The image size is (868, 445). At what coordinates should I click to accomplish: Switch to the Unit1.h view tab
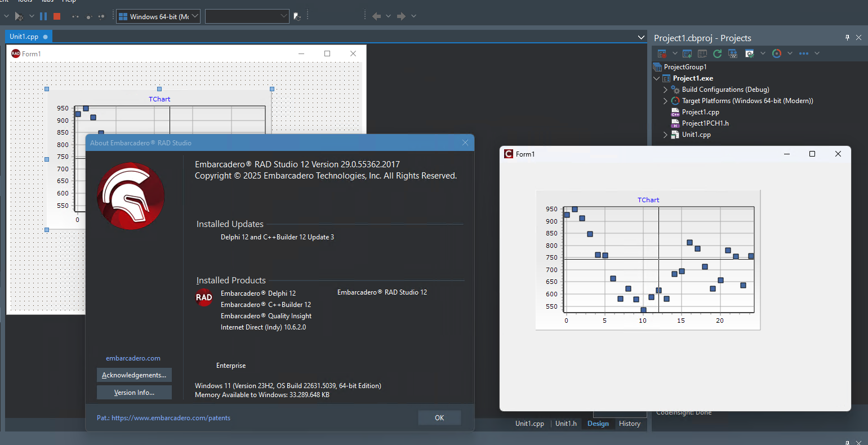coord(566,424)
